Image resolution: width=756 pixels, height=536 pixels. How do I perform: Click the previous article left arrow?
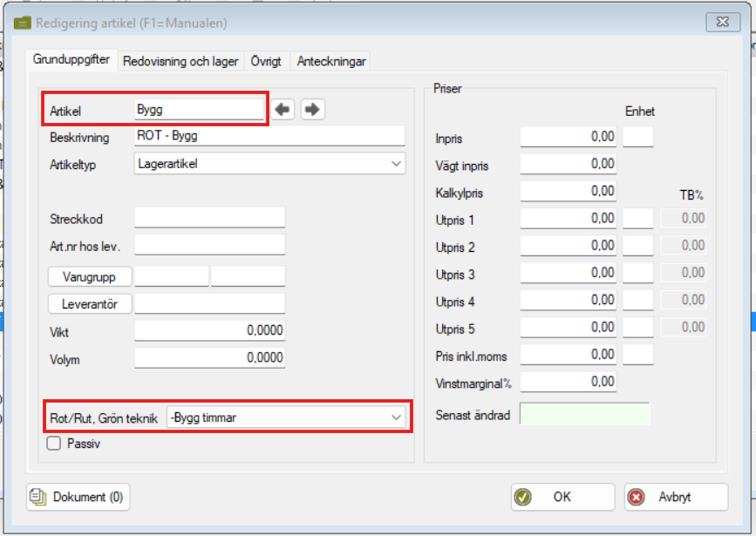(283, 110)
